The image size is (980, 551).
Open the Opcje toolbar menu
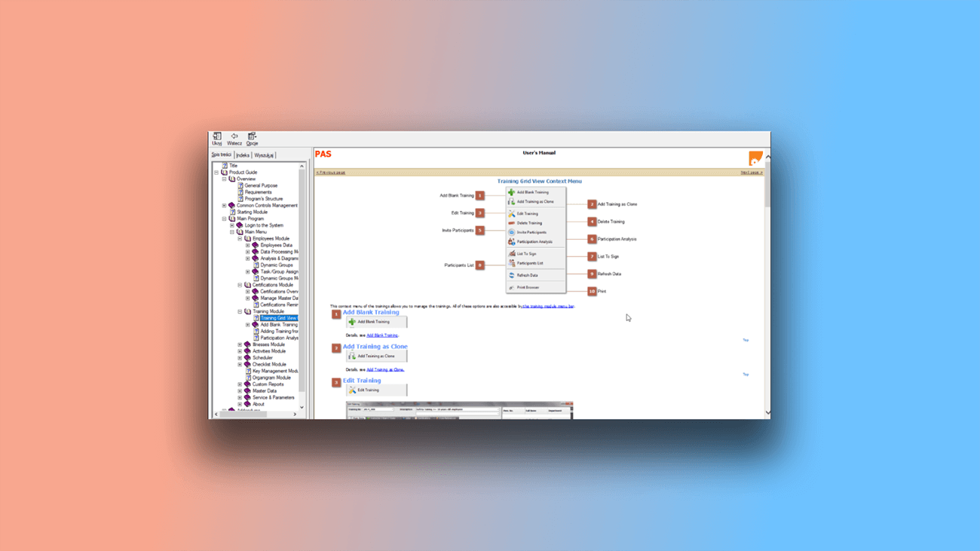coord(252,137)
